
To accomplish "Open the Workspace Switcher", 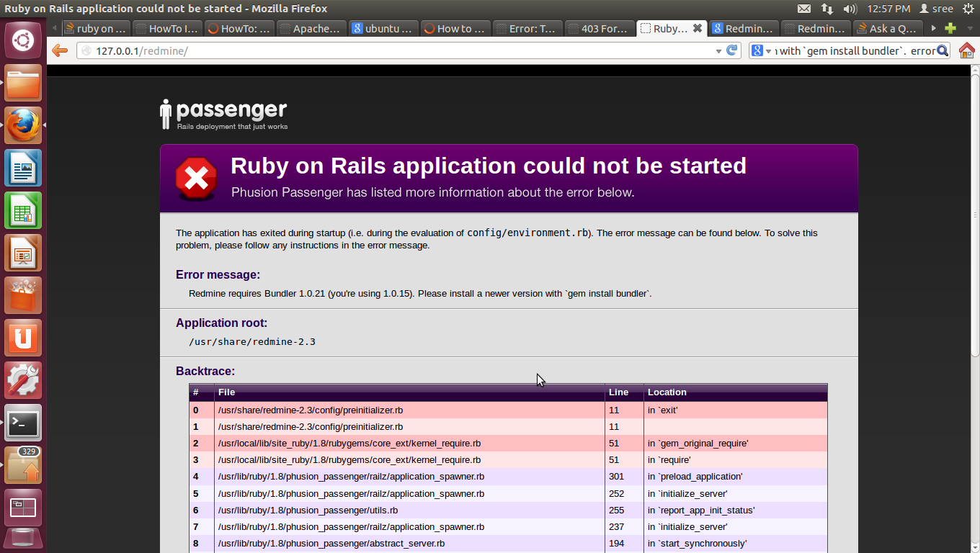I will point(24,508).
